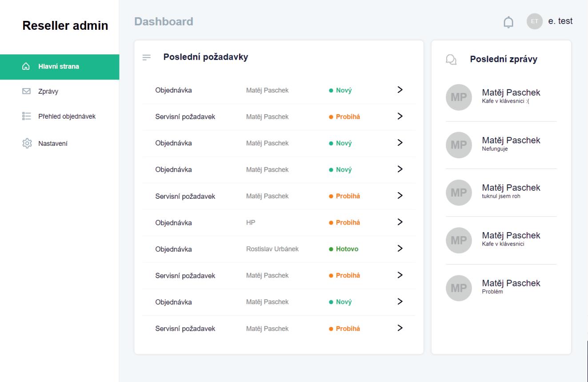Open the last Servisní požadavek row chevron

[400, 328]
